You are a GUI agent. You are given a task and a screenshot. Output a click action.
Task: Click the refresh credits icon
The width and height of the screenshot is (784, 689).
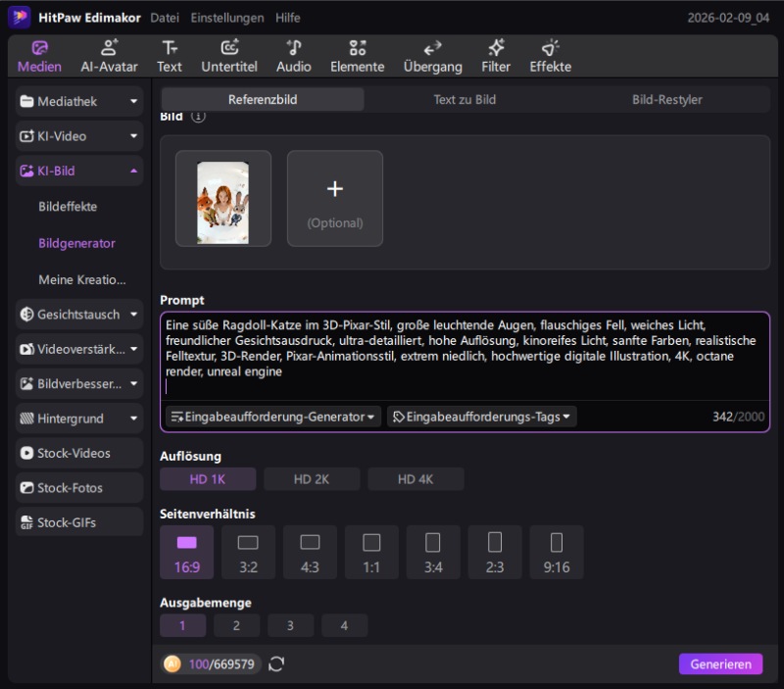[x=276, y=664]
